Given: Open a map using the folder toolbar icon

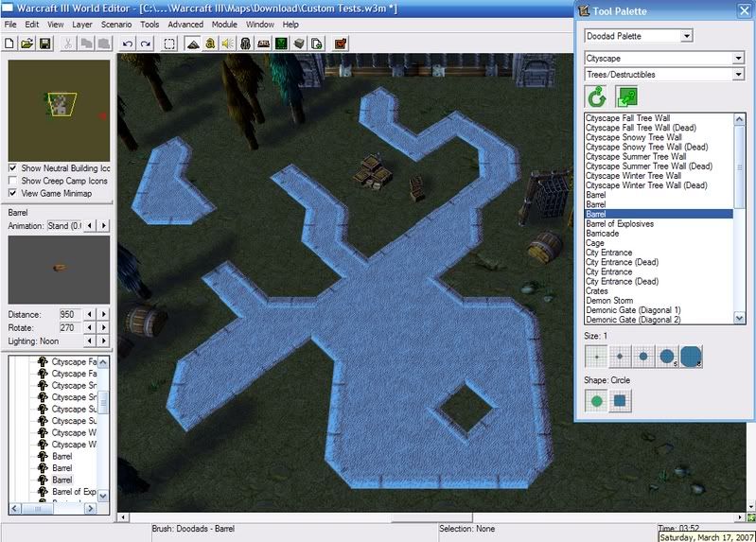Looking at the screenshot, I should (27, 44).
